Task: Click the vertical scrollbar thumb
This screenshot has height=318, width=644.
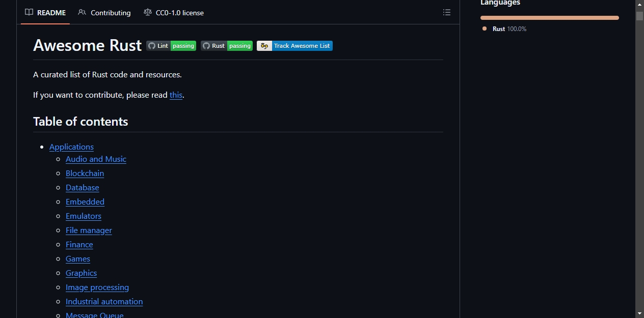Action: point(639,16)
